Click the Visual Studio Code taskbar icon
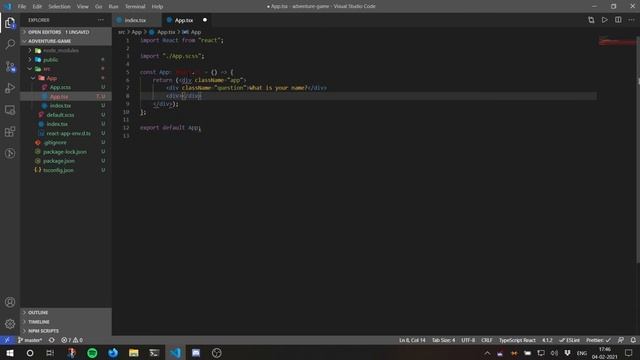The width and height of the screenshot is (640, 360). (x=175, y=353)
